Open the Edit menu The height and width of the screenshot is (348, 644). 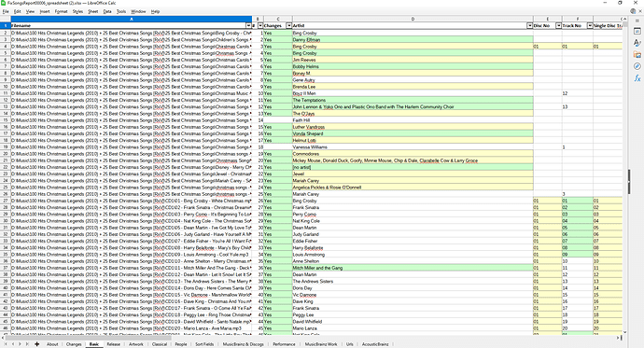click(17, 11)
